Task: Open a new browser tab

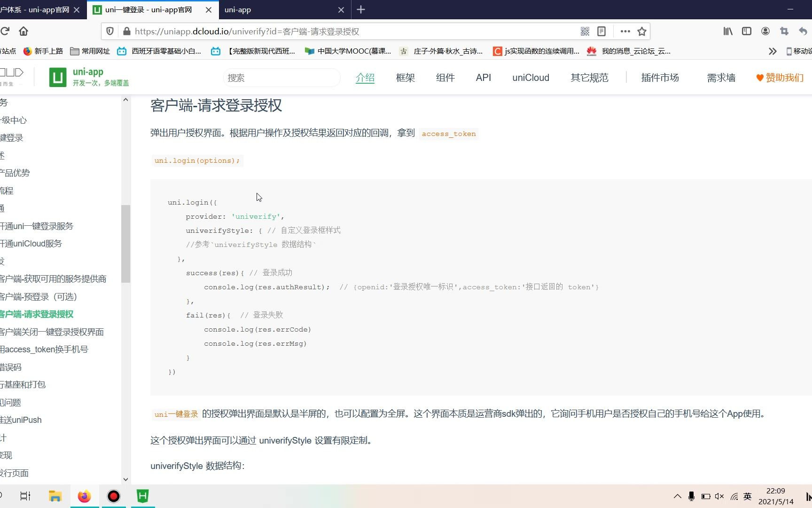Action: (x=361, y=9)
